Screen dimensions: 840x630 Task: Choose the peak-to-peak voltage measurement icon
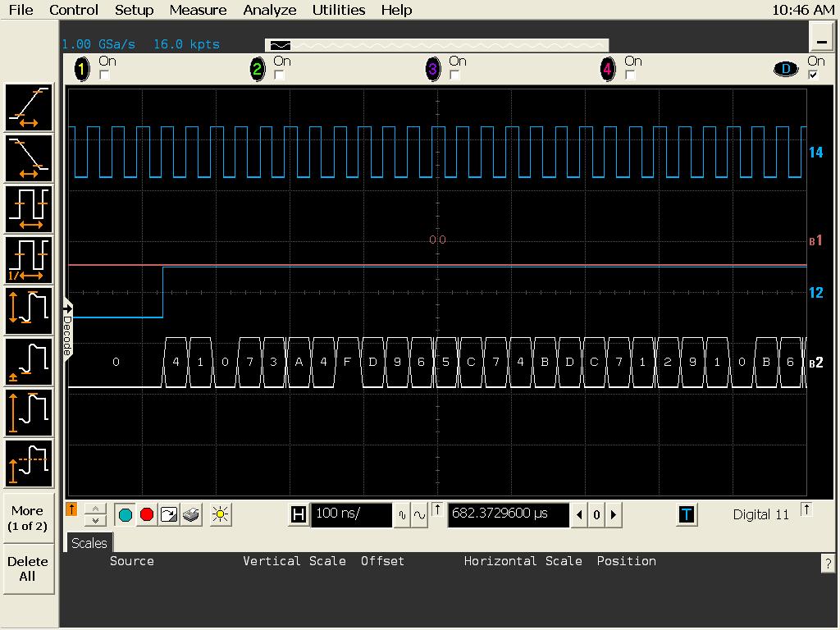(x=30, y=311)
